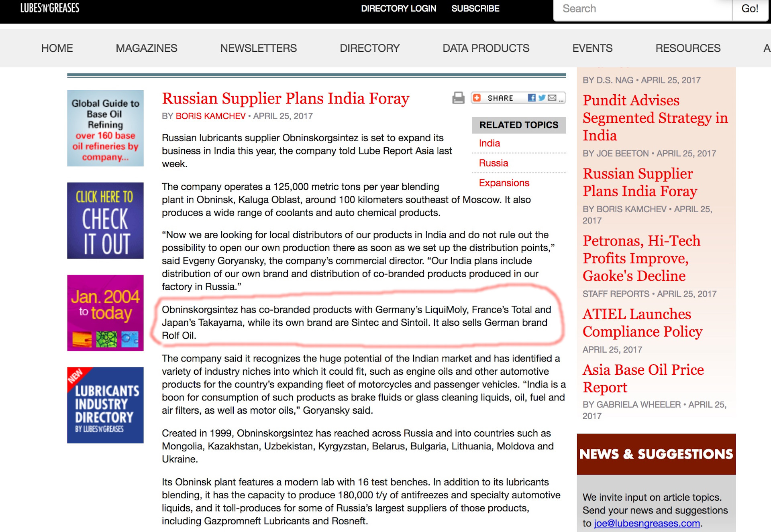Click the RELATED TOPICS header
Viewport: 771px width, 532px height.
point(519,125)
